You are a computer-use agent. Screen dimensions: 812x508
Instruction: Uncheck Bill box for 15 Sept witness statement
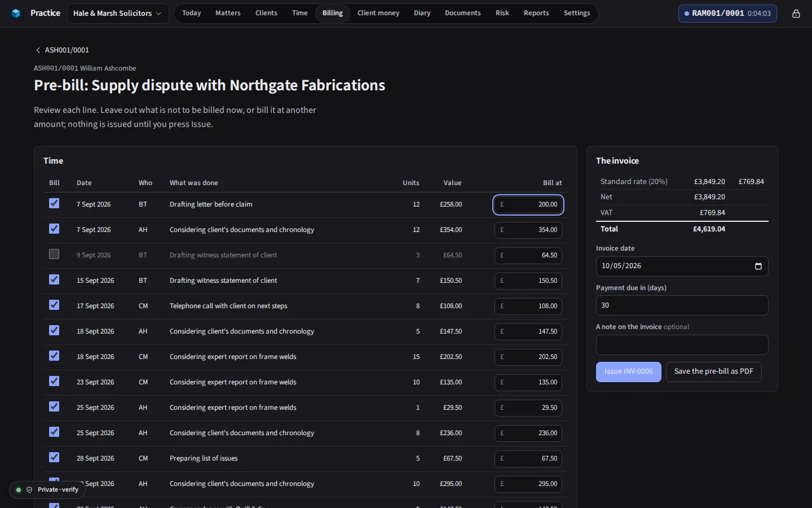(x=54, y=279)
